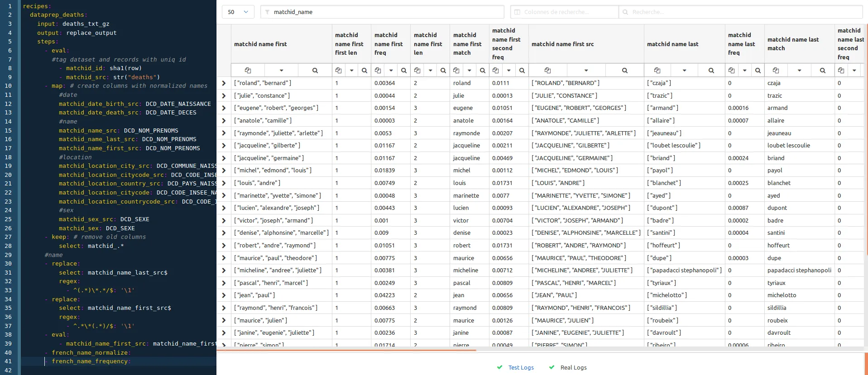Screen dimensions: 868x375
Task: Copy the 'matchid name first len' column
Action: 417,70
